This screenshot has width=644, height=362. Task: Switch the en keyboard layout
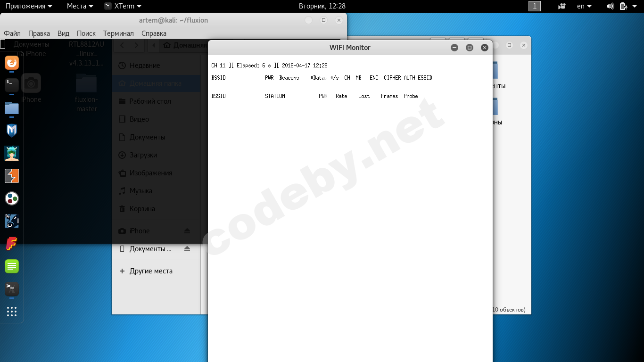pos(584,6)
